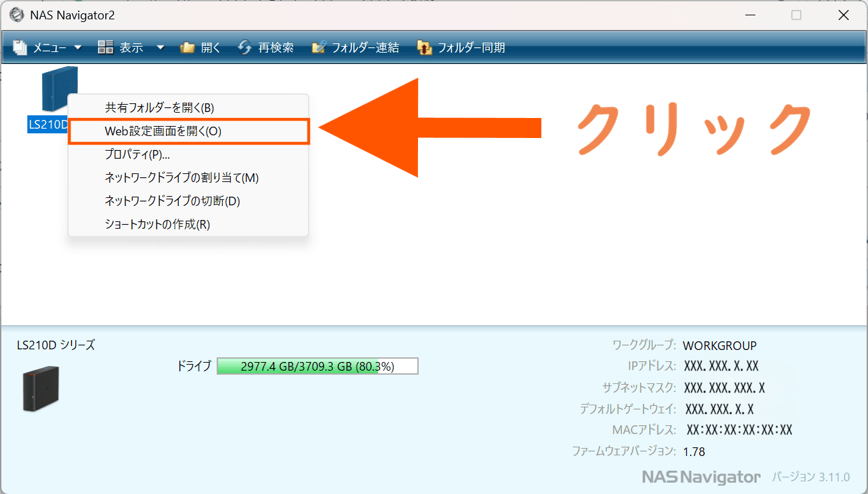Click the NAS Navigator2 title bar app icon
The width and height of the screenshot is (868, 494).
(15, 15)
